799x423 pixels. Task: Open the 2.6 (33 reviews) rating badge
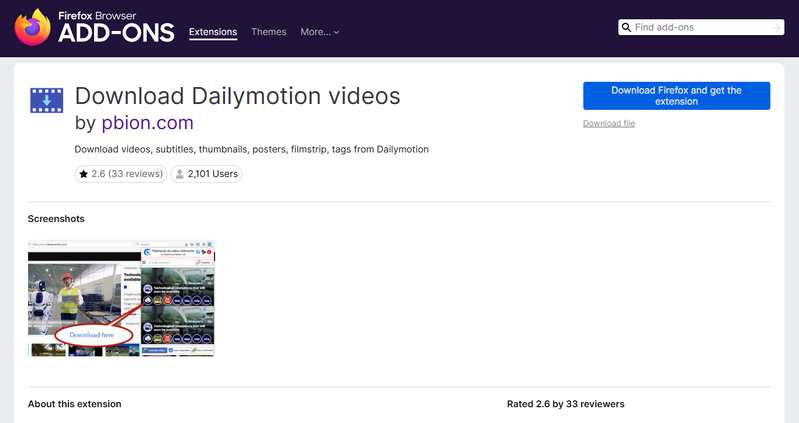121,174
